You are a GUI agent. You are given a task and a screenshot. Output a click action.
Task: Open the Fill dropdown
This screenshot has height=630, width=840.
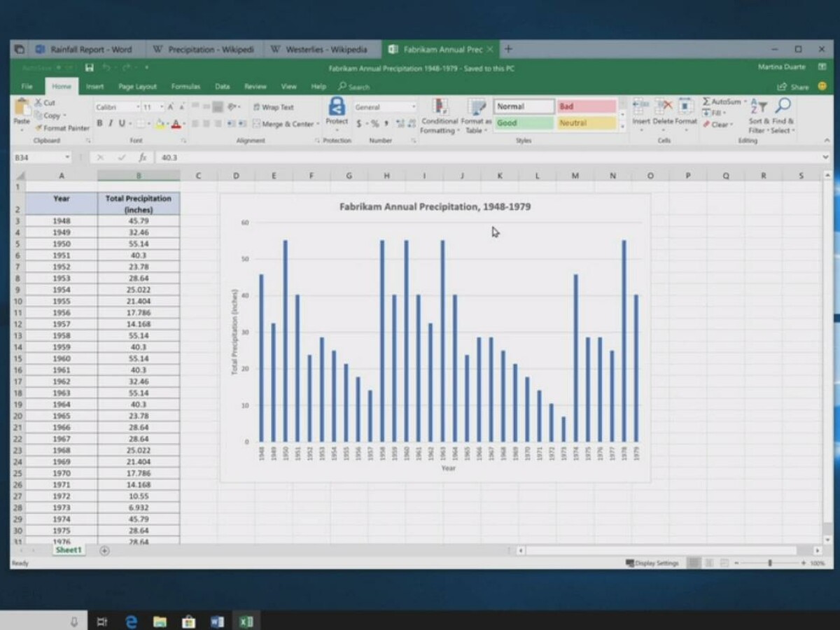coord(715,113)
